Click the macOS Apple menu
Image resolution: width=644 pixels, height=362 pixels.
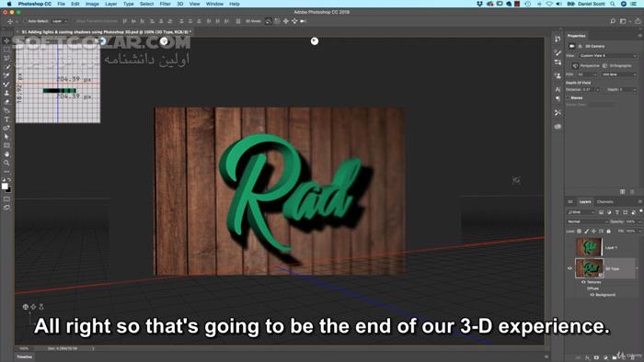(9, 4)
